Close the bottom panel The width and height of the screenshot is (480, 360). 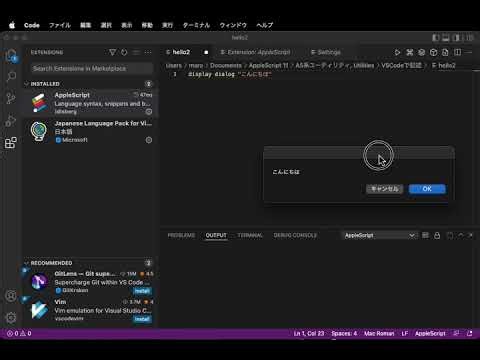(x=471, y=235)
